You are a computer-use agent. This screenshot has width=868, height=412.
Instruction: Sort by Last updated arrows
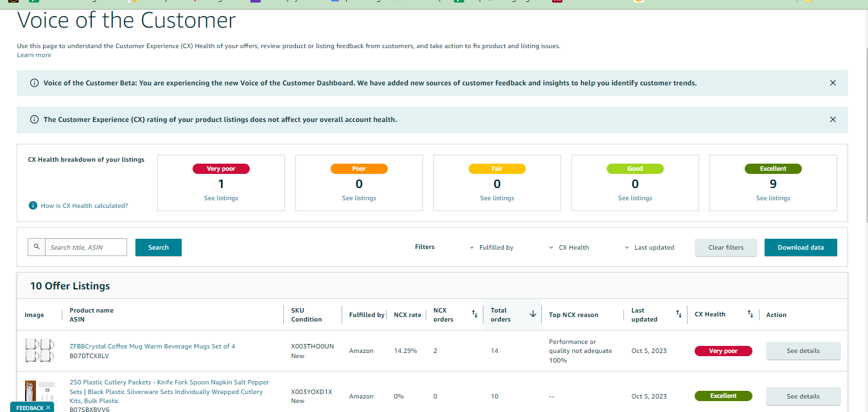click(x=679, y=314)
